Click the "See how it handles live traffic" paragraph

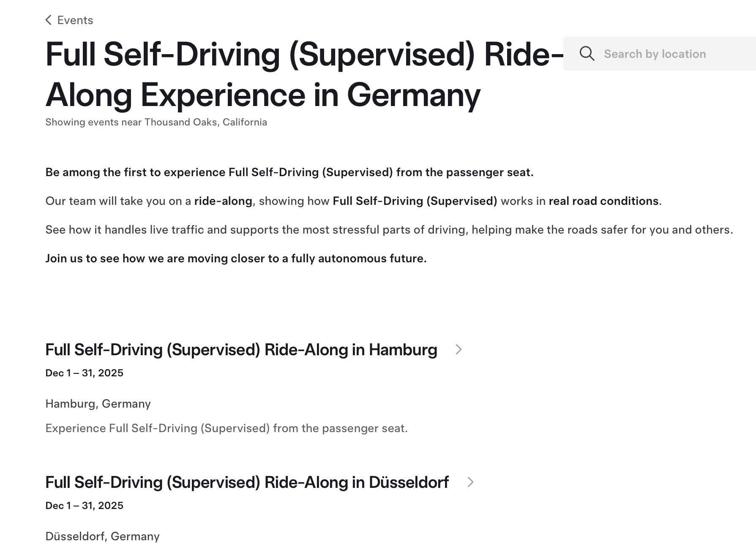[389, 230]
